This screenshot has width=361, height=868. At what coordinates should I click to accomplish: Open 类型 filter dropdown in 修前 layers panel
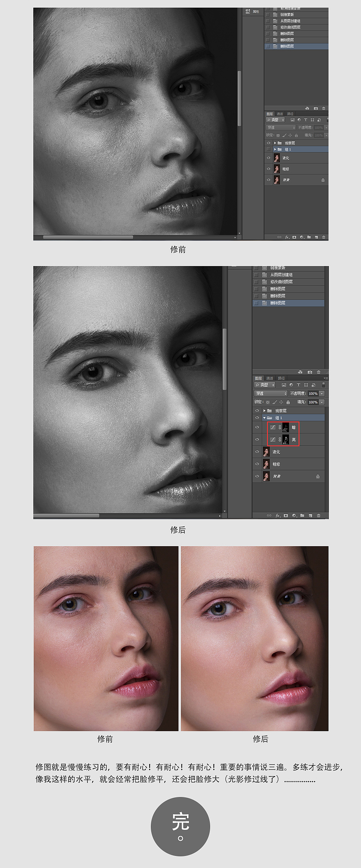(x=276, y=120)
